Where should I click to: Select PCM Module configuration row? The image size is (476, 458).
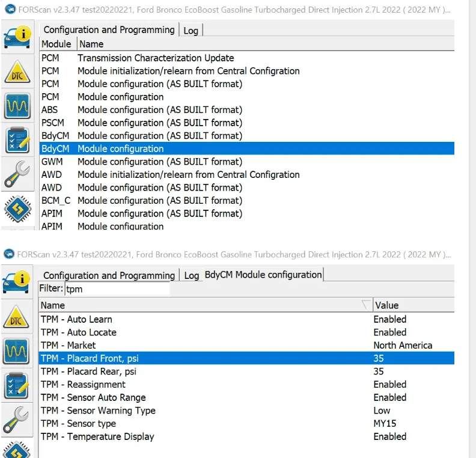click(x=247, y=97)
